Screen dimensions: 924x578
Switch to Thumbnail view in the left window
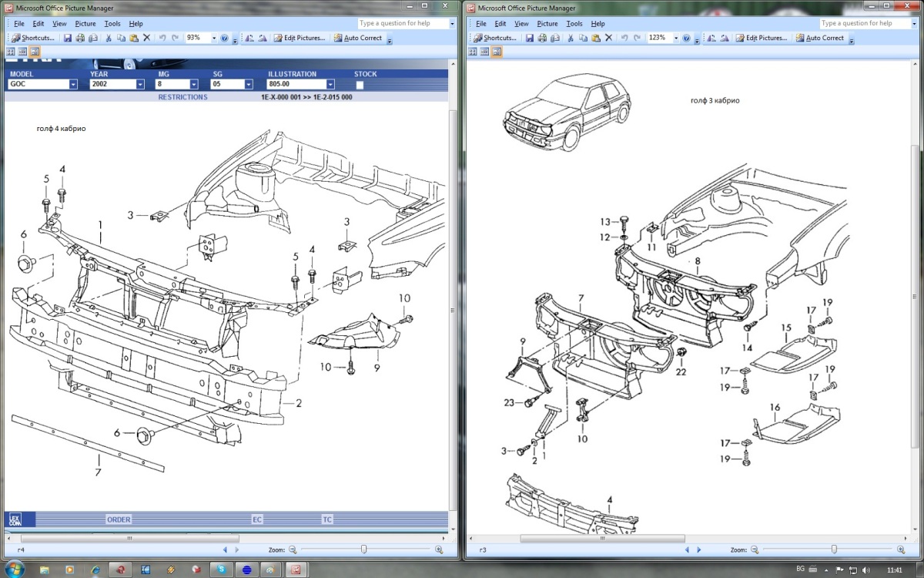[x=11, y=52]
